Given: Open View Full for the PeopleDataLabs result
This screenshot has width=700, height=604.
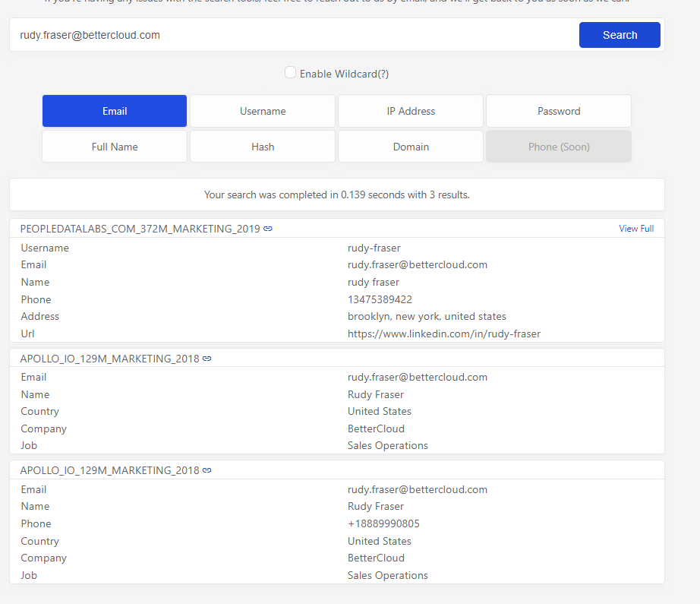Looking at the screenshot, I should coord(635,229).
